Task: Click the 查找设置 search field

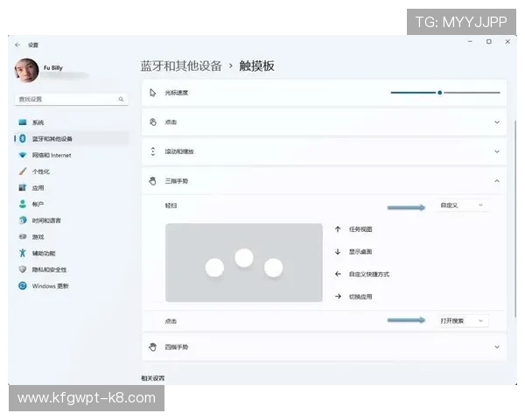Action: (x=72, y=99)
